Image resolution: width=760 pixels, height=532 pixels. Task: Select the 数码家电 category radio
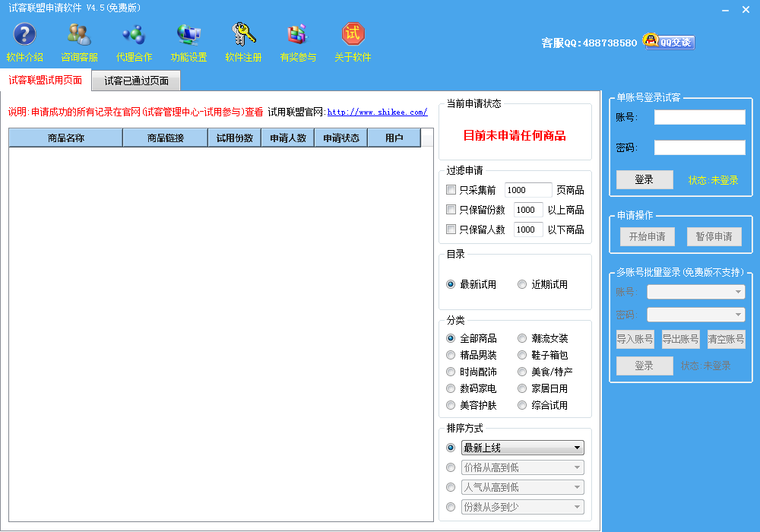451,388
